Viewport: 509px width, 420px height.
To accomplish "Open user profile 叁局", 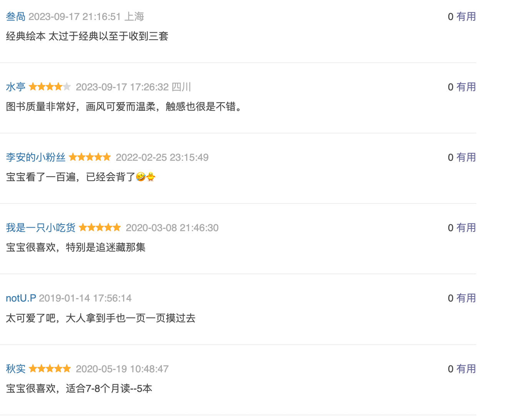I will point(16,17).
